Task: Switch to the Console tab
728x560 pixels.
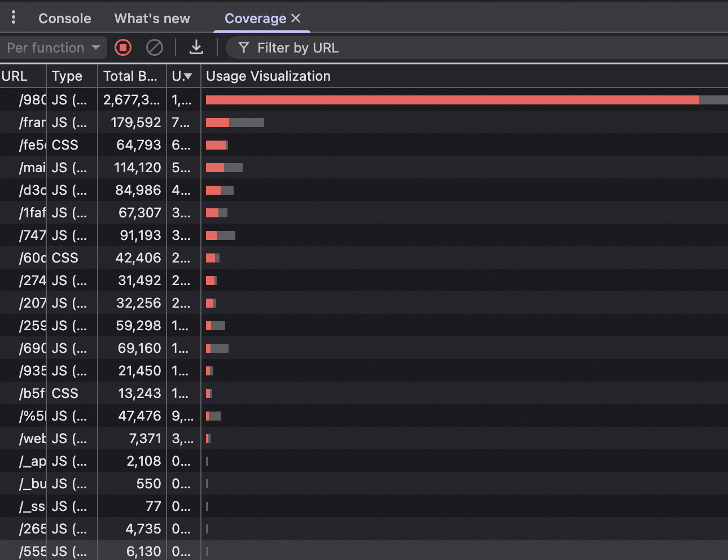Action: (x=64, y=18)
